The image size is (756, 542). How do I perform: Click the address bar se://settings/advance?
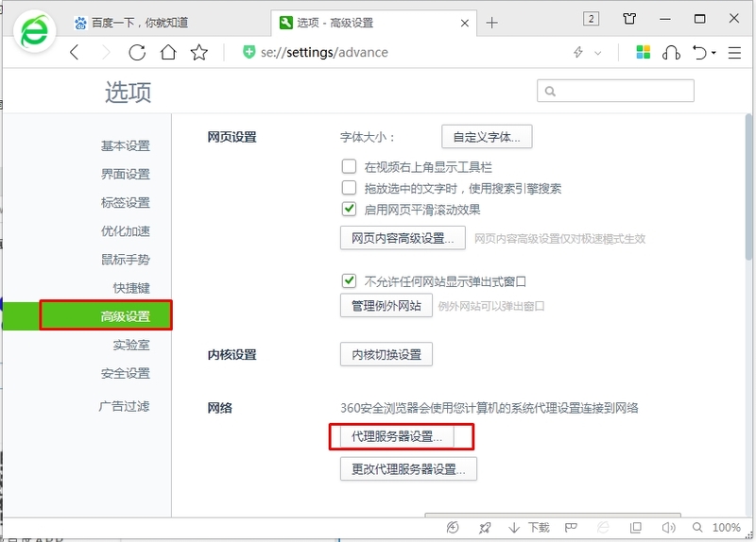tap(324, 52)
